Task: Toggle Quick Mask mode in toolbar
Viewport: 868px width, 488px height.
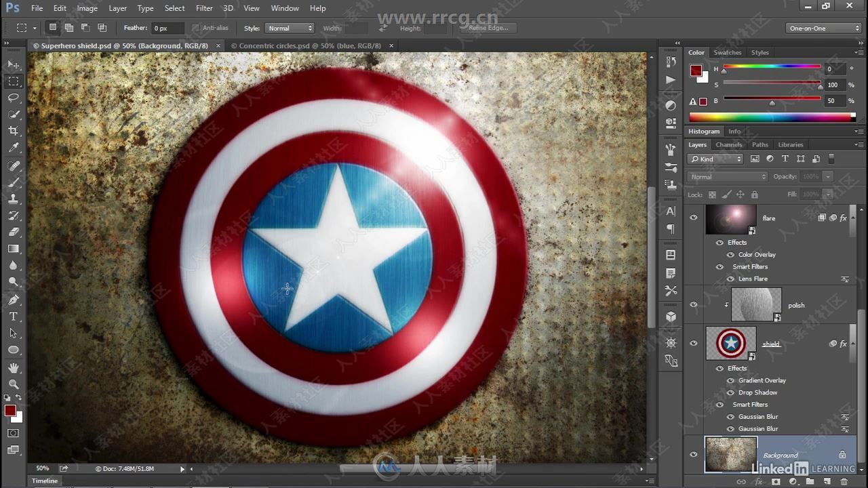Action: [x=14, y=433]
